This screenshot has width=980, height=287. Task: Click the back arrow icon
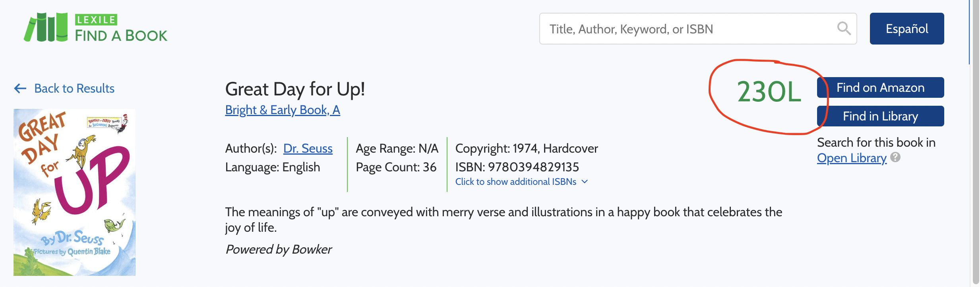[x=20, y=88]
